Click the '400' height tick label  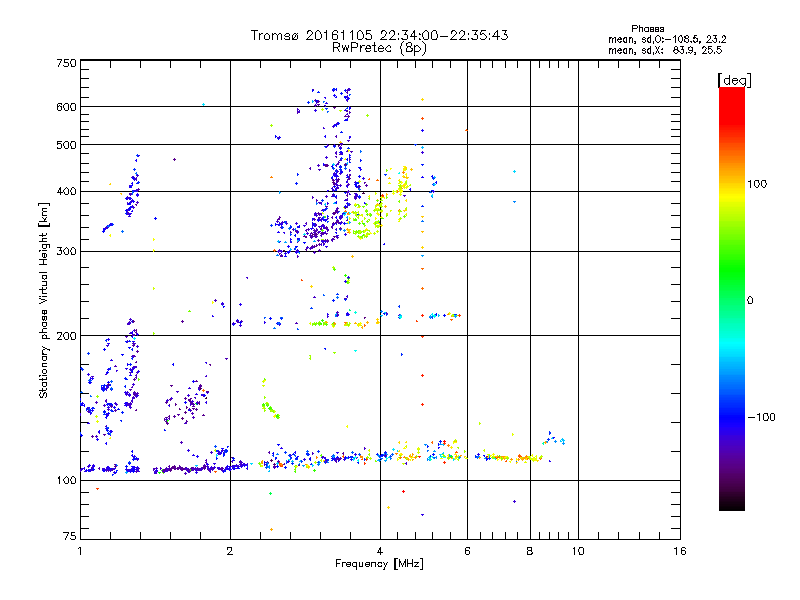point(66,192)
